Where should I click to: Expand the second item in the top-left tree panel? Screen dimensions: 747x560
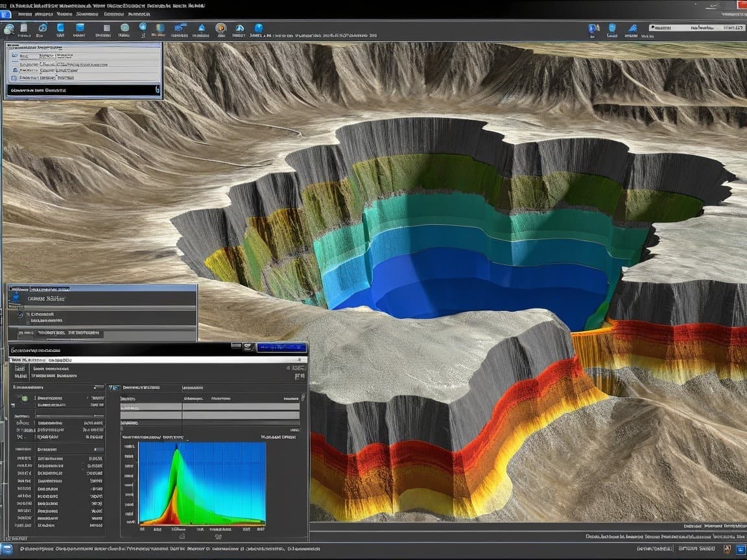[x=16, y=65]
